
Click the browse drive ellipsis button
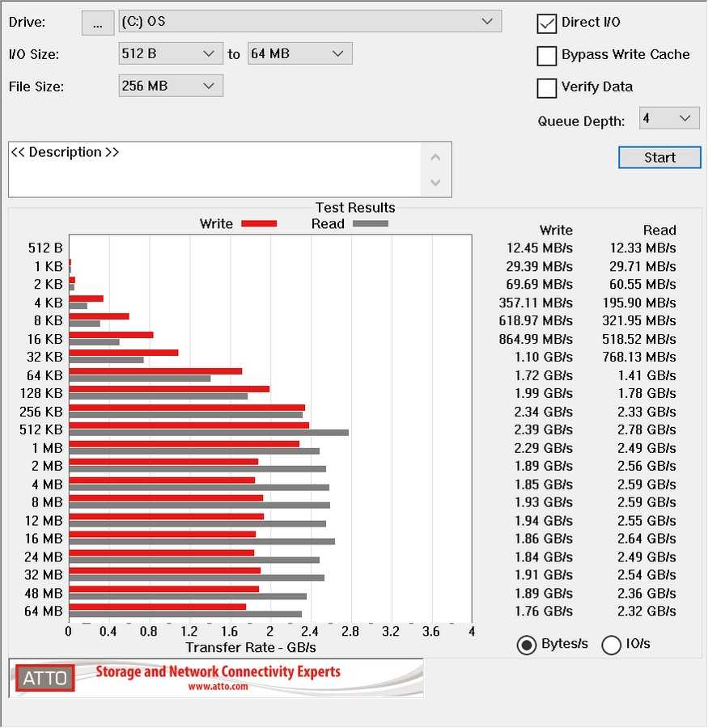[x=98, y=23]
